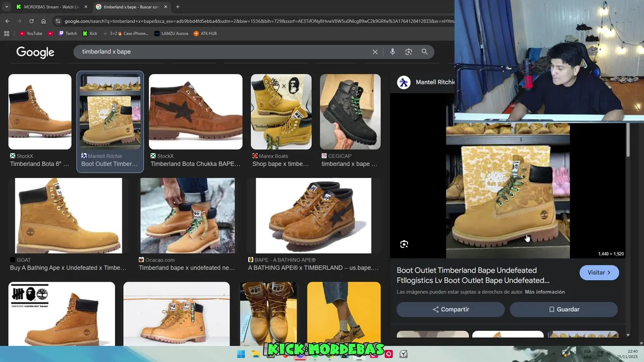This screenshot has height=362, width=644.
Task: Go to browser home page
Action: click(x=44, y=21)
